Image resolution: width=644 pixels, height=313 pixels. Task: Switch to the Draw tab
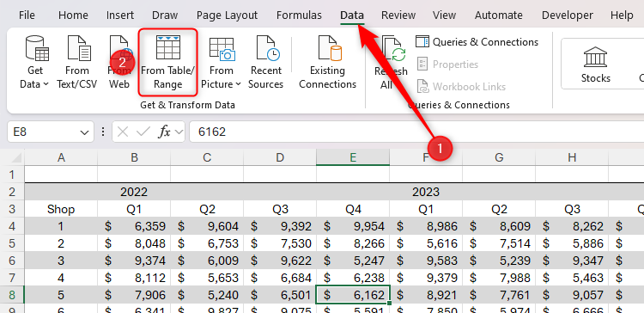pos(165,15)
